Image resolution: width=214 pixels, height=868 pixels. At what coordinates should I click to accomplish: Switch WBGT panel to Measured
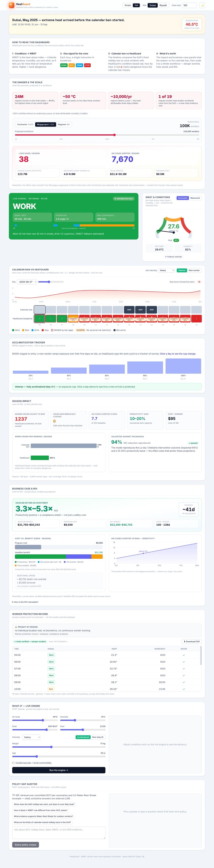click(x=195, y=198)
